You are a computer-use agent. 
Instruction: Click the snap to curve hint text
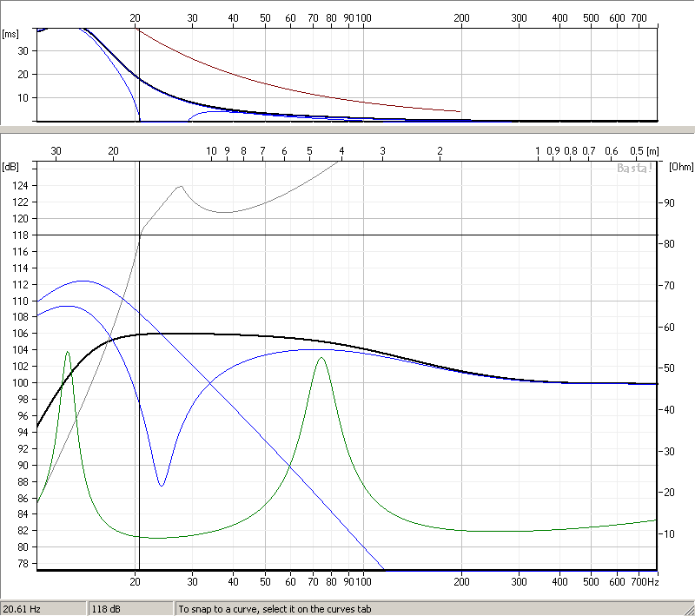(275, 609)
